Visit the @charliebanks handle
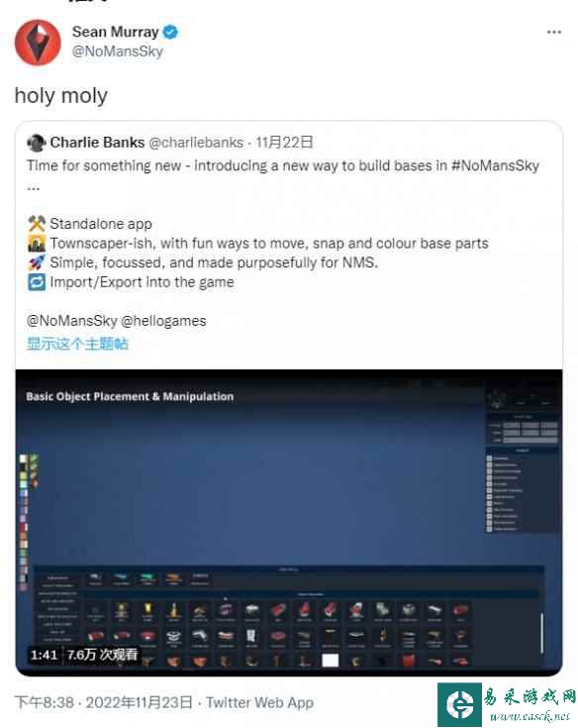 tap(196, 143)
